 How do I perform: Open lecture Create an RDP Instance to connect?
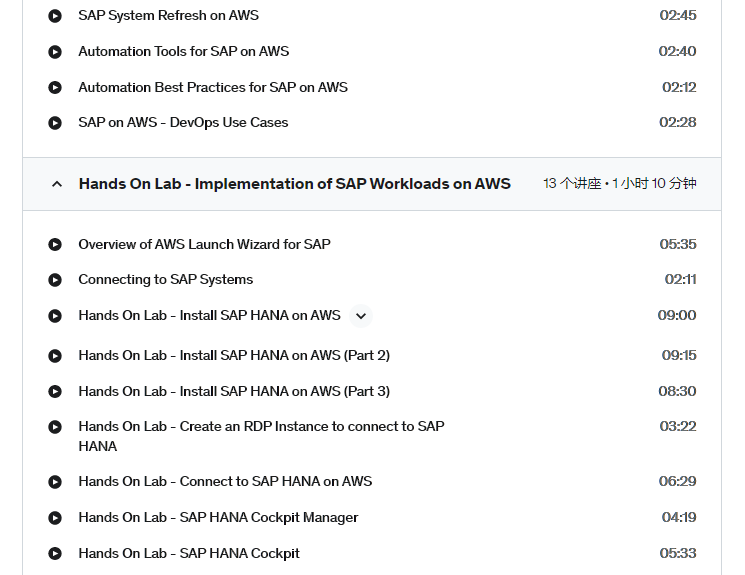pos(261,436)
